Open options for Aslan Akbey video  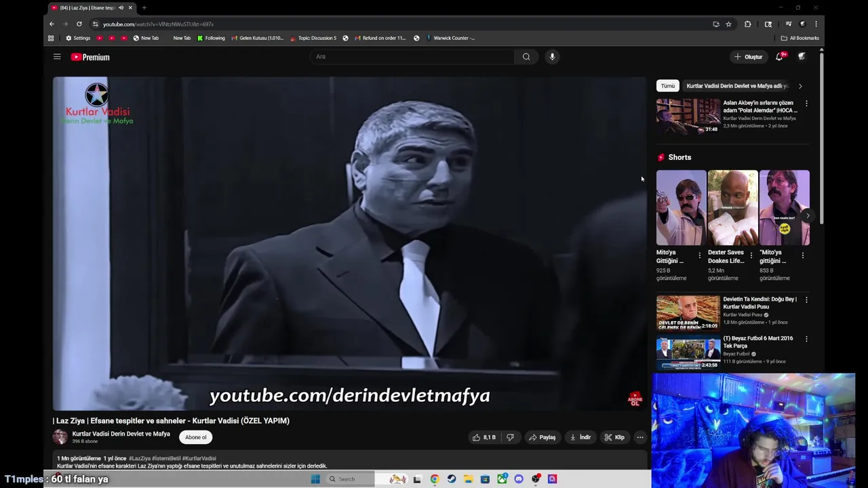[806, 104]
